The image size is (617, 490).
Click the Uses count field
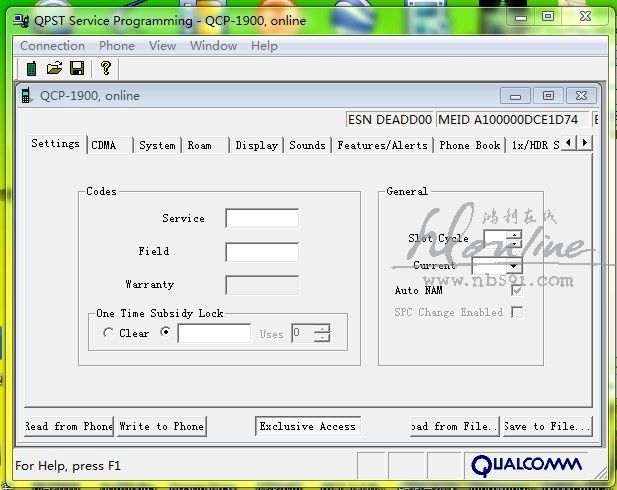pyautogui.click(x=303, y=333)
